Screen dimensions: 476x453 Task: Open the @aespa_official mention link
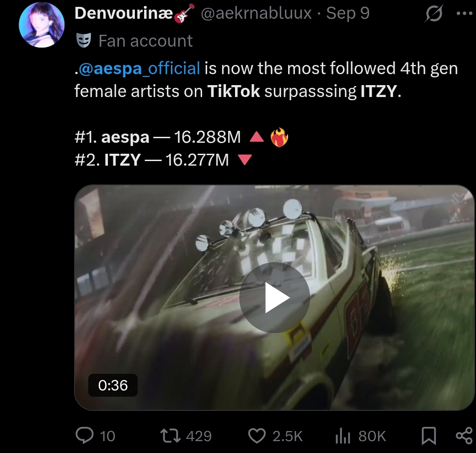click(139, 68)
